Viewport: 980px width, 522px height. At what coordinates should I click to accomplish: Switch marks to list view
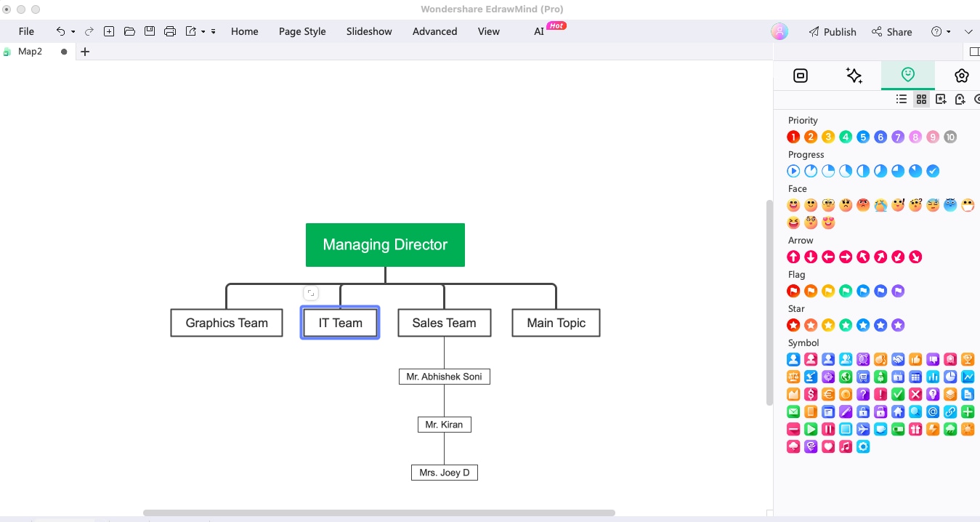(x=902, y=99)
